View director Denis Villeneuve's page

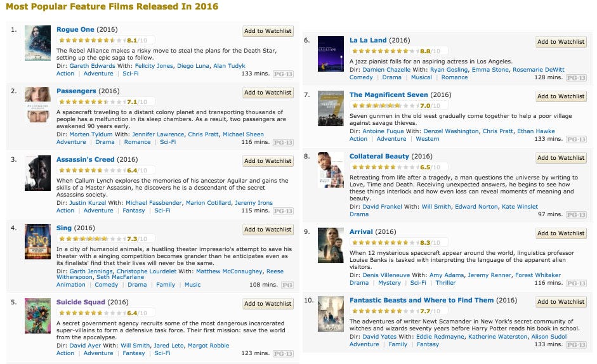(x=386, y=275)
